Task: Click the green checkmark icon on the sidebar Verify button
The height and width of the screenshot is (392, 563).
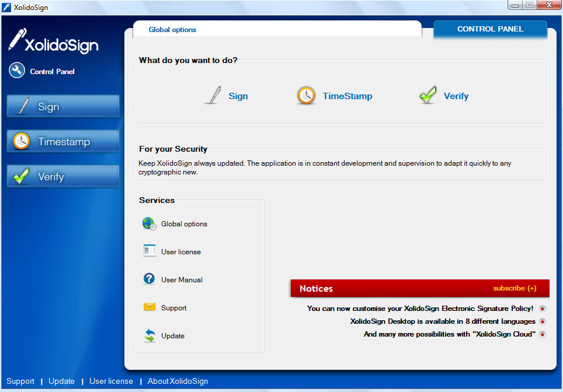Action: 21,176
